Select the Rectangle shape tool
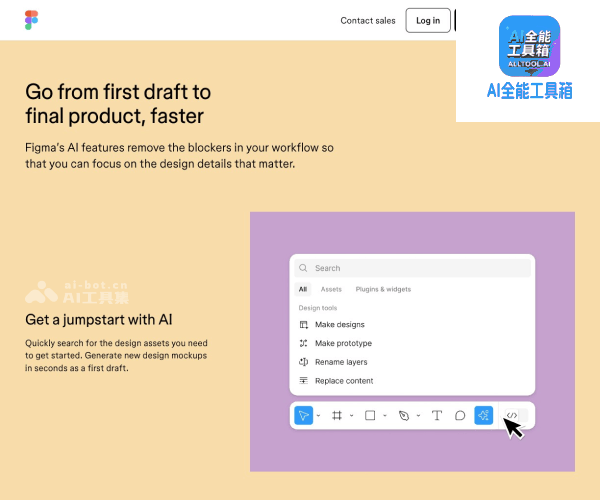The width and height of the screenshot is (600, 500). [x=370, y=415]
